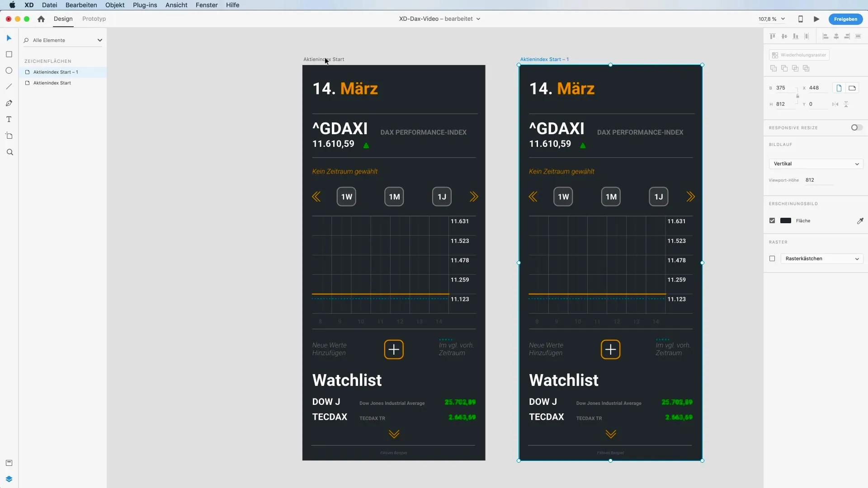Click the Viewport-Höhe field
Screen dimensions: 868x488
point(819,180)
